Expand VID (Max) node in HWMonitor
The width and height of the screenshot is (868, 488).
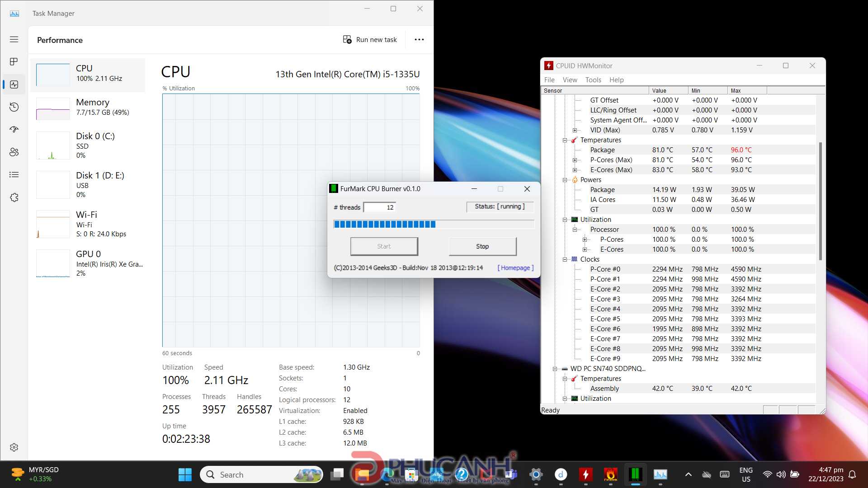point(575,130)
